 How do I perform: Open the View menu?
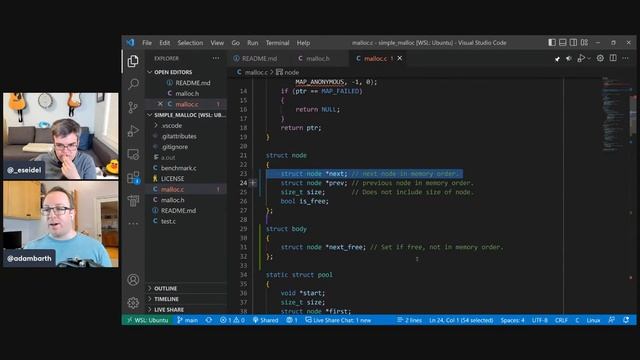(x=217, y=43)
